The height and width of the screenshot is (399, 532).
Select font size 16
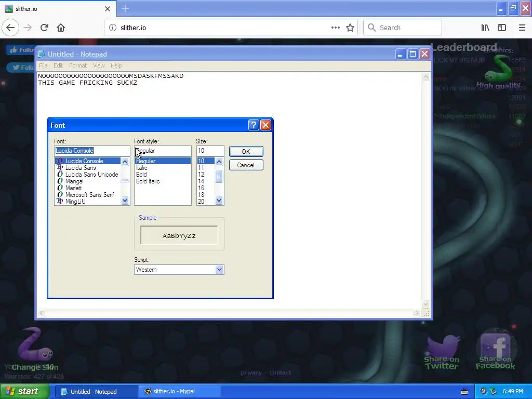point(201,188)
